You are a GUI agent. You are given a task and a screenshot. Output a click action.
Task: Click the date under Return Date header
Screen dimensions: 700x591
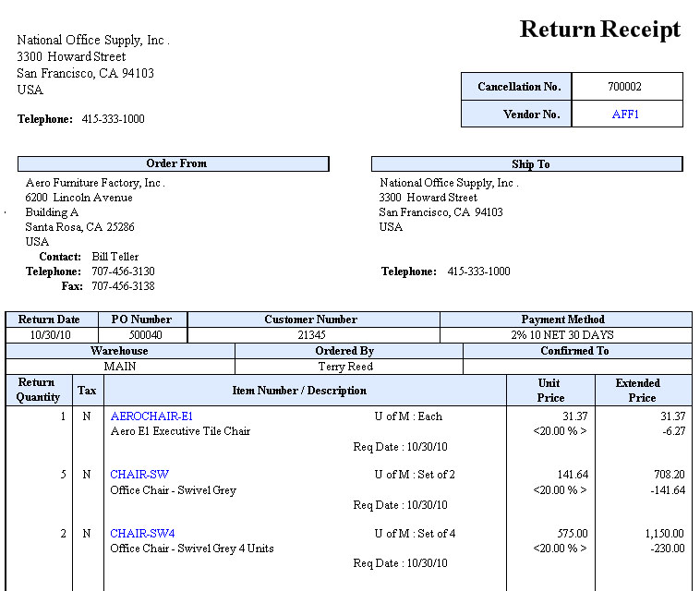click(50, 335)
